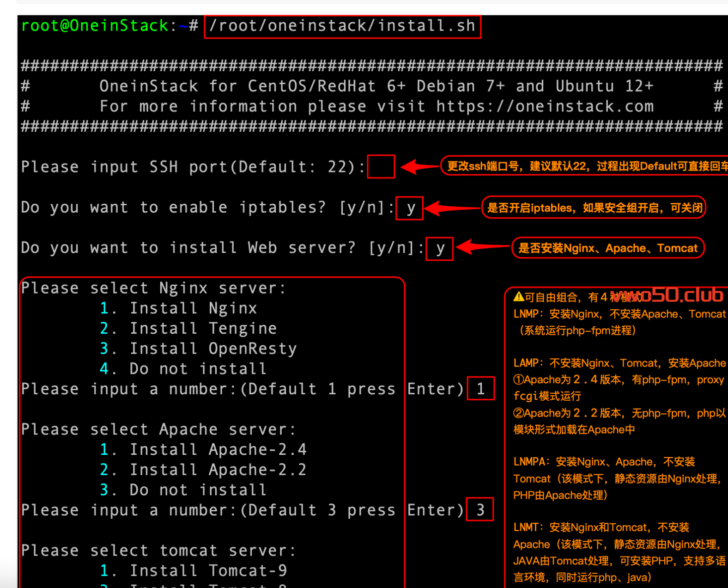728x588 pixels.
Task: Select option 3 Install OpenResty
Action: [213, 349]
